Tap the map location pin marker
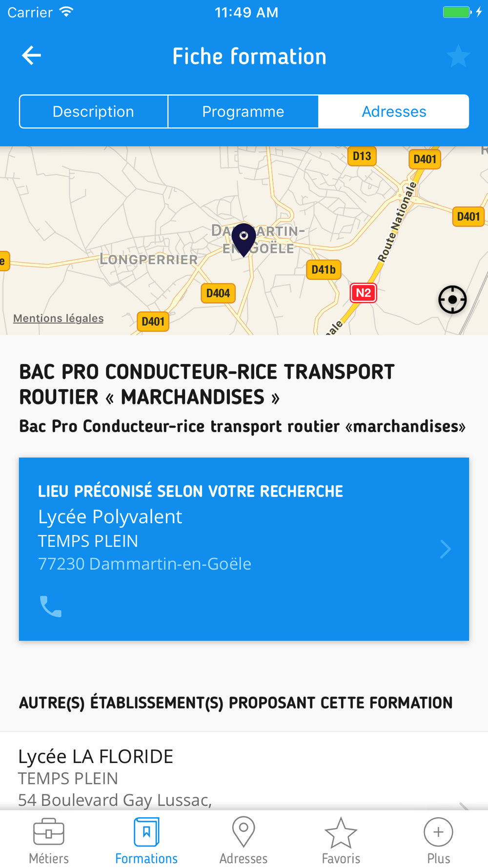The height and width of the screenshot is (868, 488). point(244,240)
